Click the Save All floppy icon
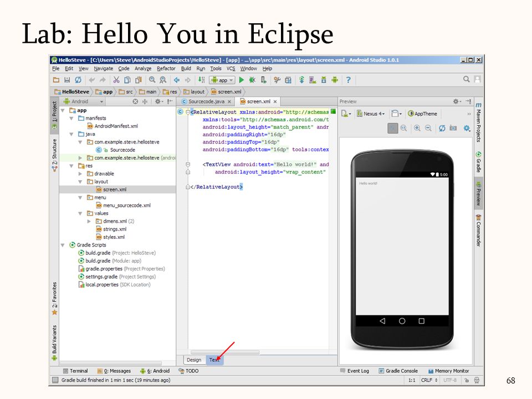Image resolution: width=532 pixels, height=399 pixels. [67, 80]
